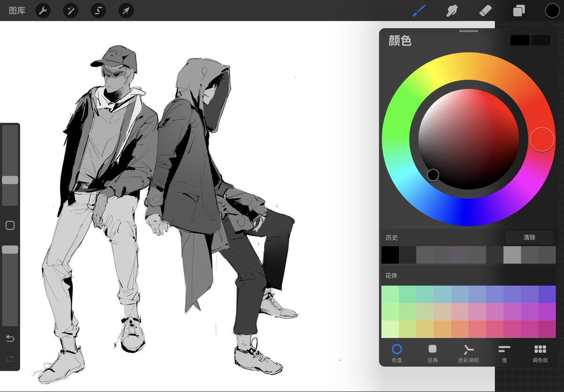
Task: Undo the last stroke
Action: [10, 338]
